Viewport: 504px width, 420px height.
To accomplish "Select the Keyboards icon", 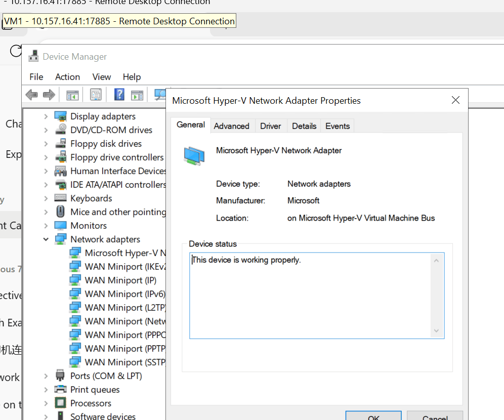I will (x=60, y=198).
